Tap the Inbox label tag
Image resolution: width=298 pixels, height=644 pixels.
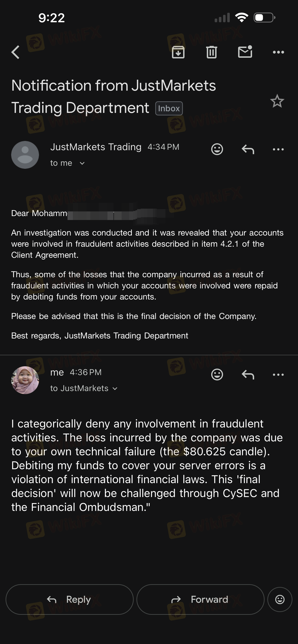tap(169, 108)
